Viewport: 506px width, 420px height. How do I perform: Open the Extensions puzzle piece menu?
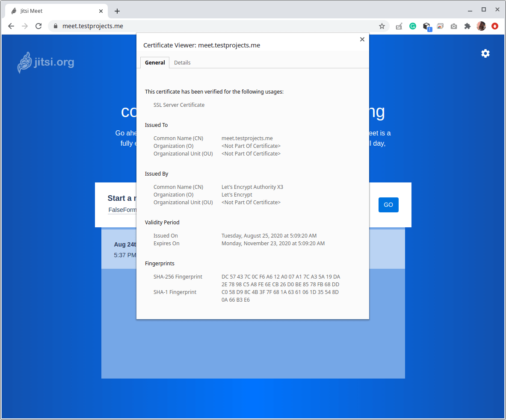pos(467,26)
